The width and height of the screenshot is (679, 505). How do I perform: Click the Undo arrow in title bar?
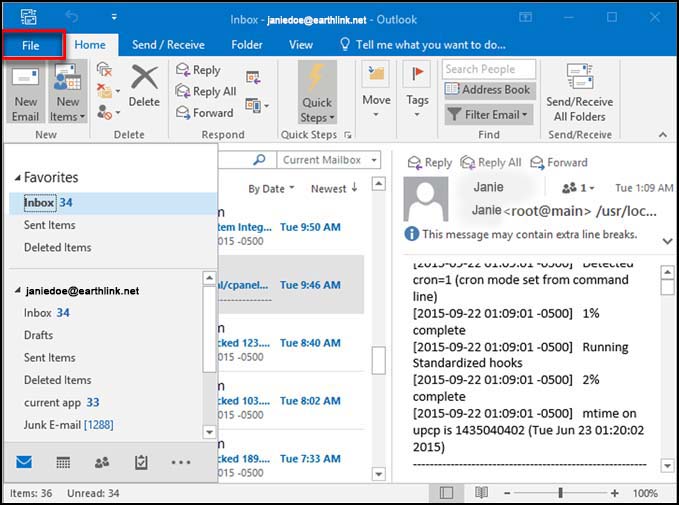point(72,17)
